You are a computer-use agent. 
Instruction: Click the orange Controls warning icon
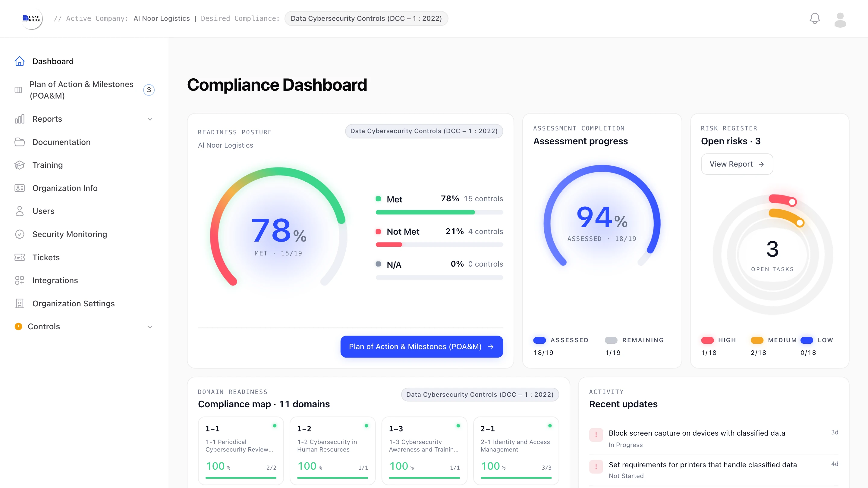(x=18, y=326)
